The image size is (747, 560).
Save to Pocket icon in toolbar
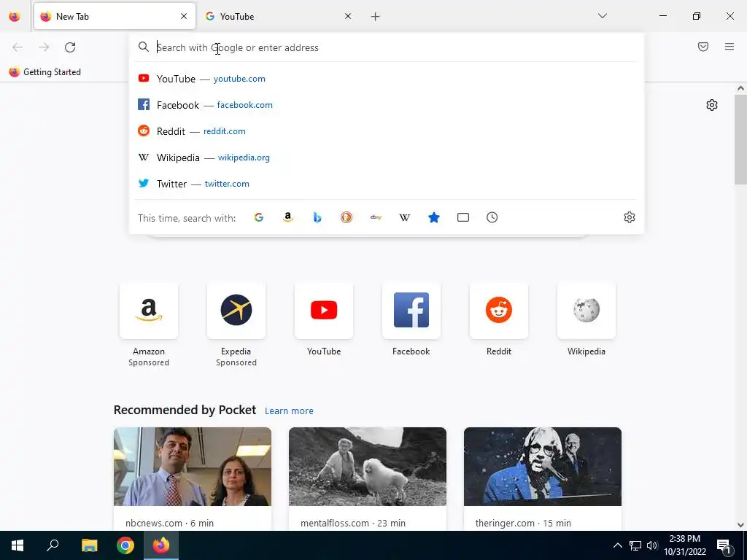(703, 47)
